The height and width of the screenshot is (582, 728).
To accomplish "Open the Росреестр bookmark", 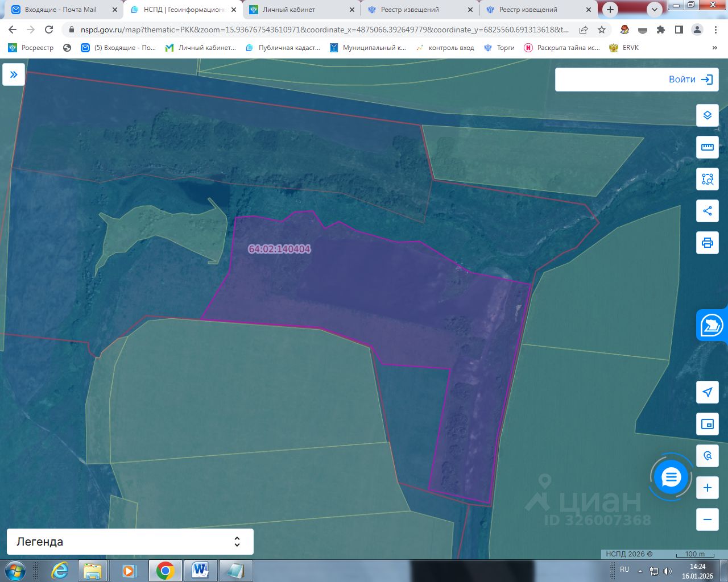I will [31, 48].
